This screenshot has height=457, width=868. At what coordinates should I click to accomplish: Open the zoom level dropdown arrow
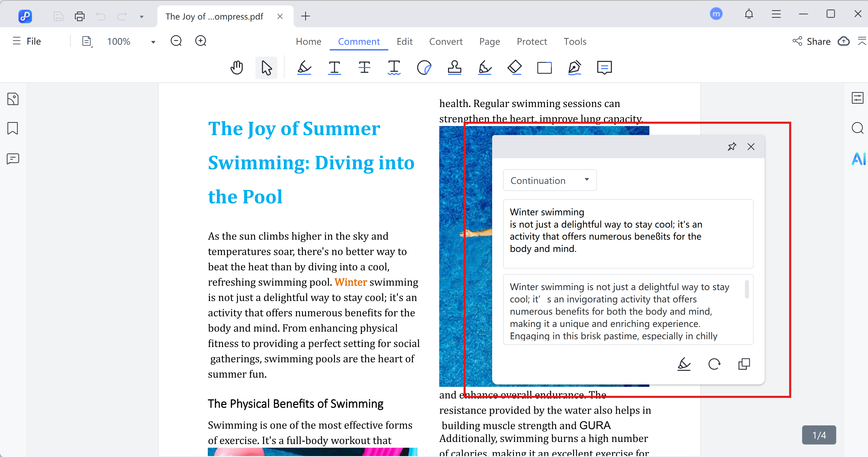click(x=153, y=42)
